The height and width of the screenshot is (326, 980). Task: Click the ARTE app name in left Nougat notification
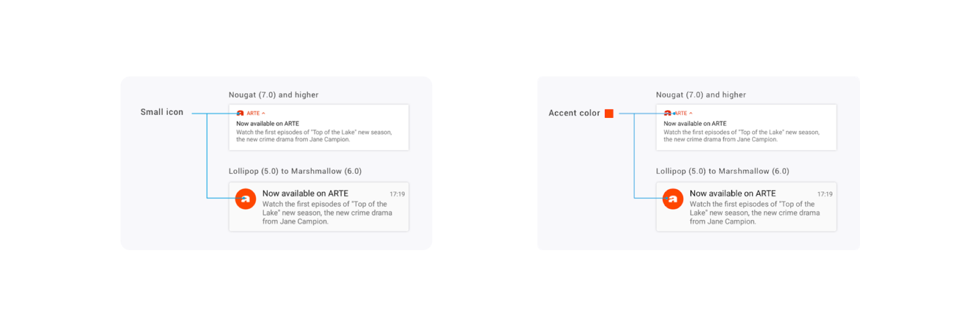[253, 113]
